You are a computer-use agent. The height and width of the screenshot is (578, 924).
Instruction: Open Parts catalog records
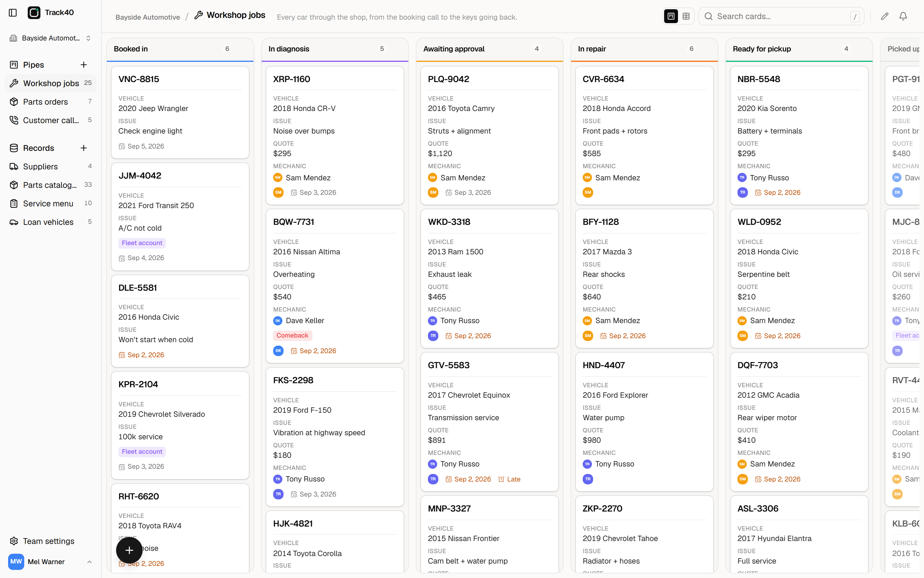pyautogui.click(x=51, y=185)
